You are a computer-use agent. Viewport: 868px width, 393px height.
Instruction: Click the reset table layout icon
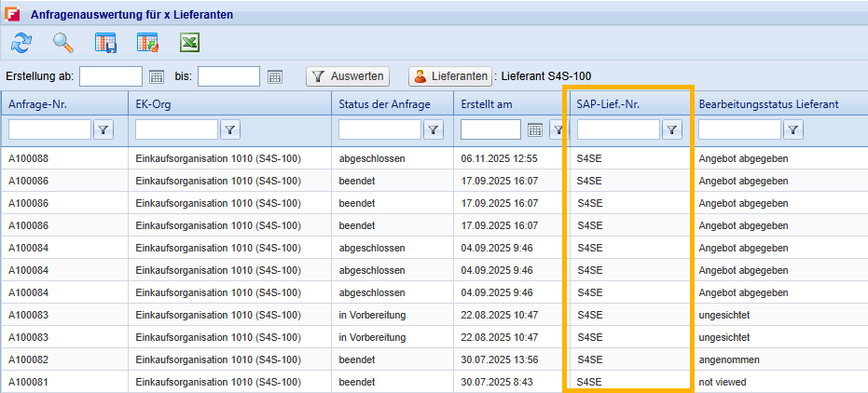click(147, 43)
